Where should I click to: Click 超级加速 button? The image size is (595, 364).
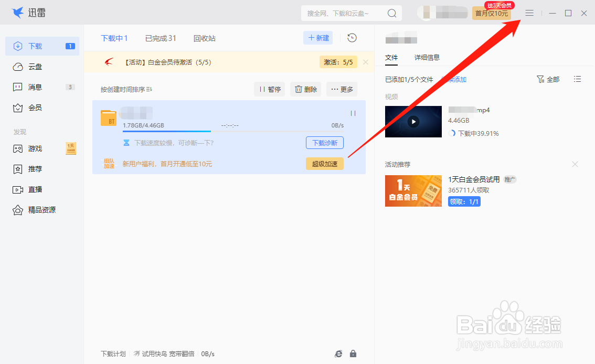tap(325, 164)
